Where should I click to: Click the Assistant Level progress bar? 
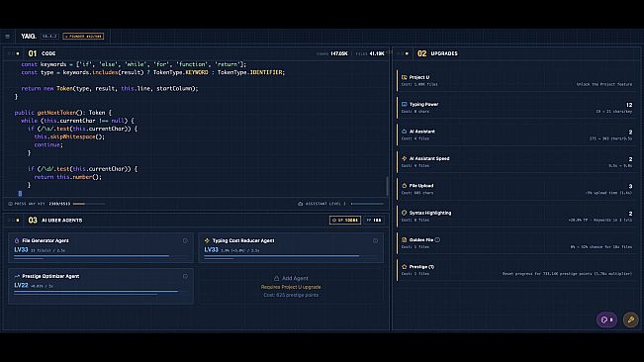(367, 204)
